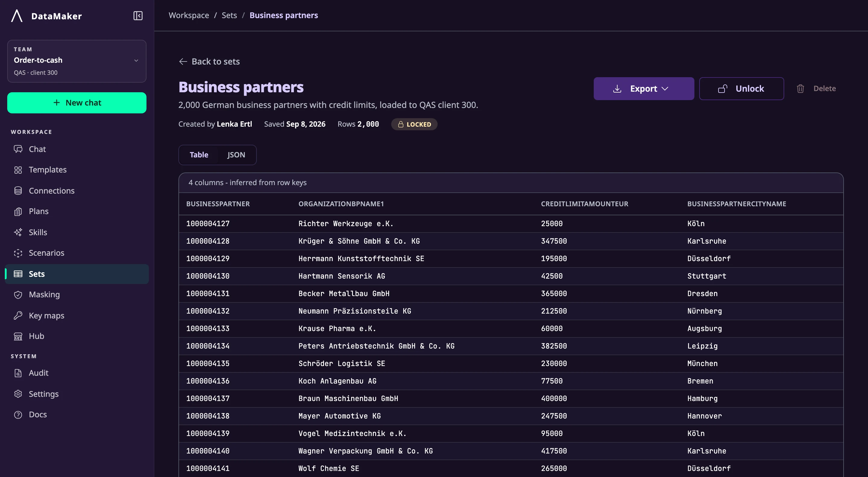Collapse the sidebar panel icon

(138, 16)
